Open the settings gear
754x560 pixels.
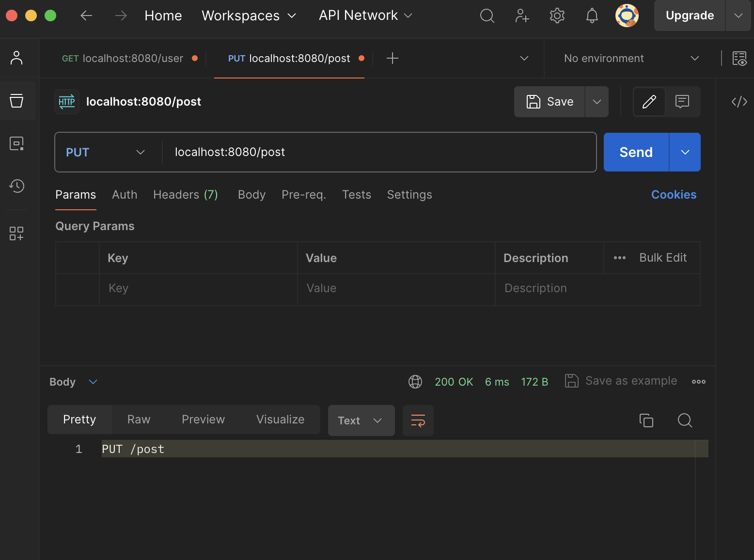pos(557,16)
